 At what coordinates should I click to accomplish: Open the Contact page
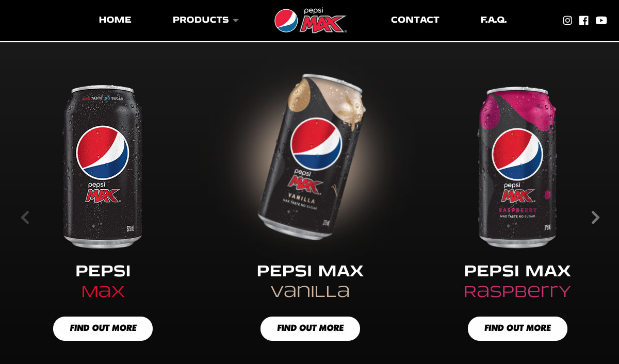[415, 20]
